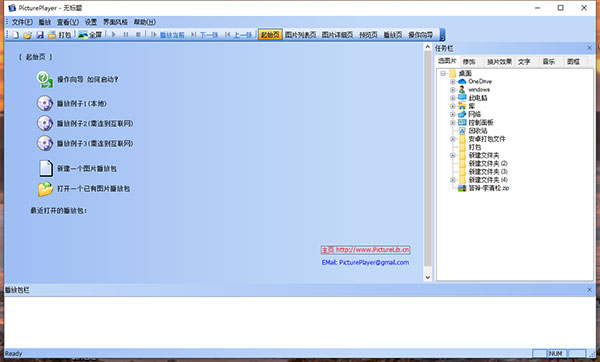Select the 换片效果 task panel tab
Viewport: 600px width, 362px height.
click(x=499, y=62)
